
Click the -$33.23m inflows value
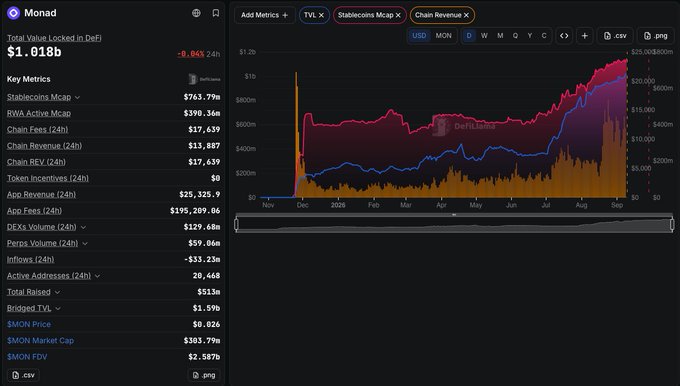202,259
